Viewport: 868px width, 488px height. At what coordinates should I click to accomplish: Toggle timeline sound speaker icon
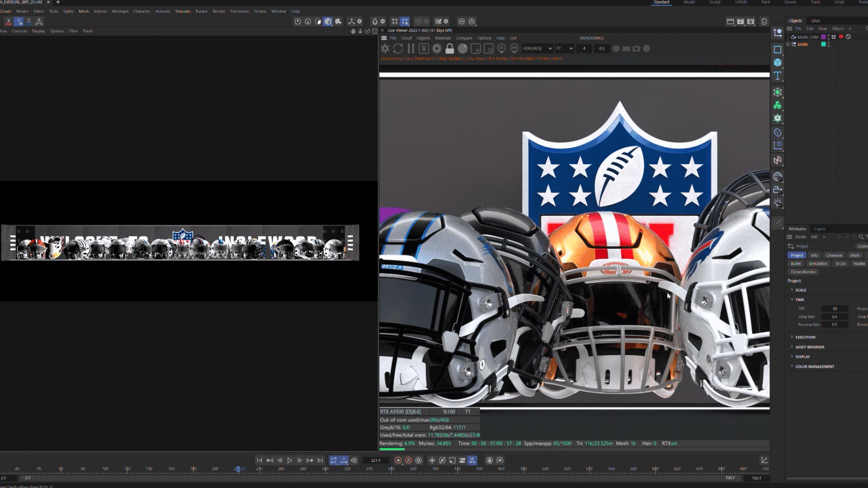point(354,460)
